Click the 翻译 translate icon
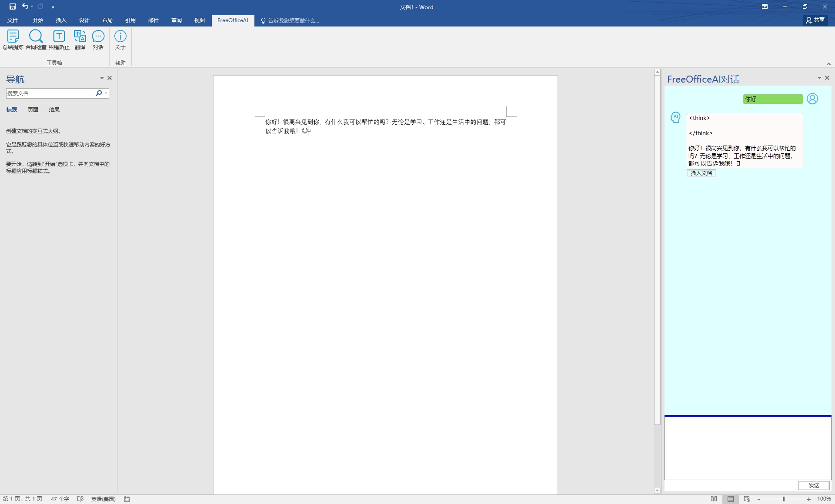 tap(80, 40)
